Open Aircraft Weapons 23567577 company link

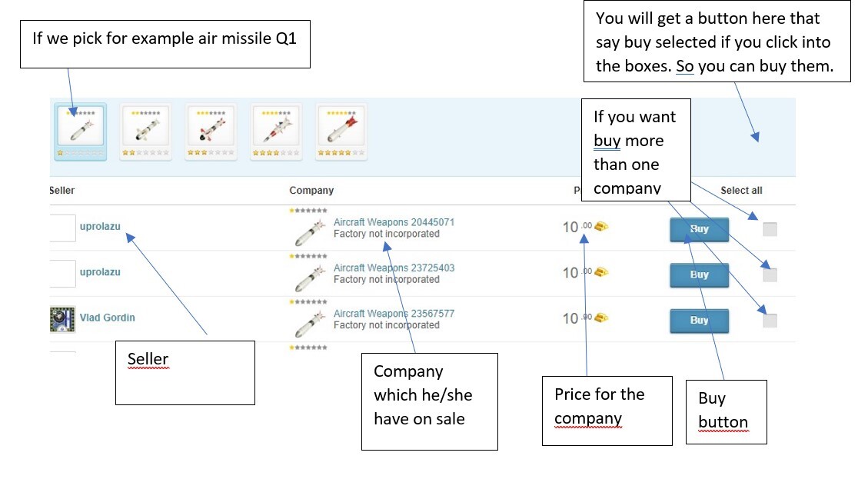point(394,314)
